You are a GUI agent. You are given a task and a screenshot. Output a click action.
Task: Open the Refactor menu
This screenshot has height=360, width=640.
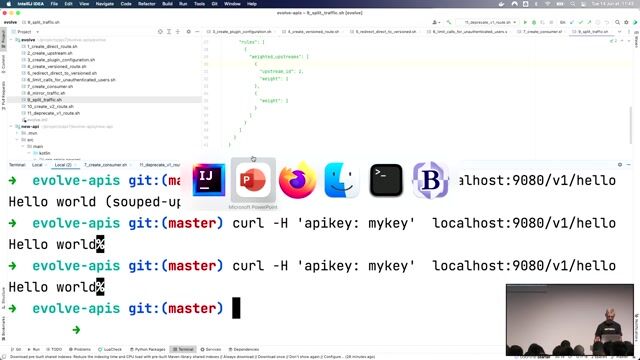point(147,4)
